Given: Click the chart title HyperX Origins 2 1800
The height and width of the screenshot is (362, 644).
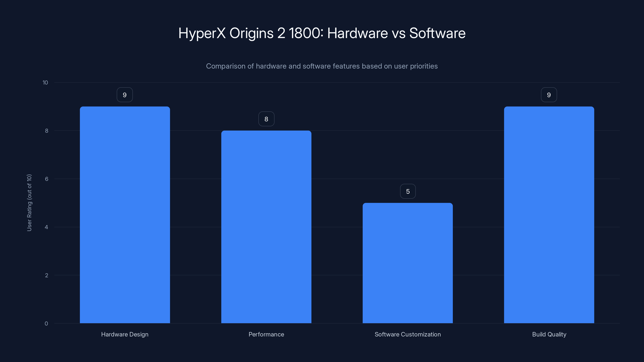Looking at the screenshot, I should (322, 33).
